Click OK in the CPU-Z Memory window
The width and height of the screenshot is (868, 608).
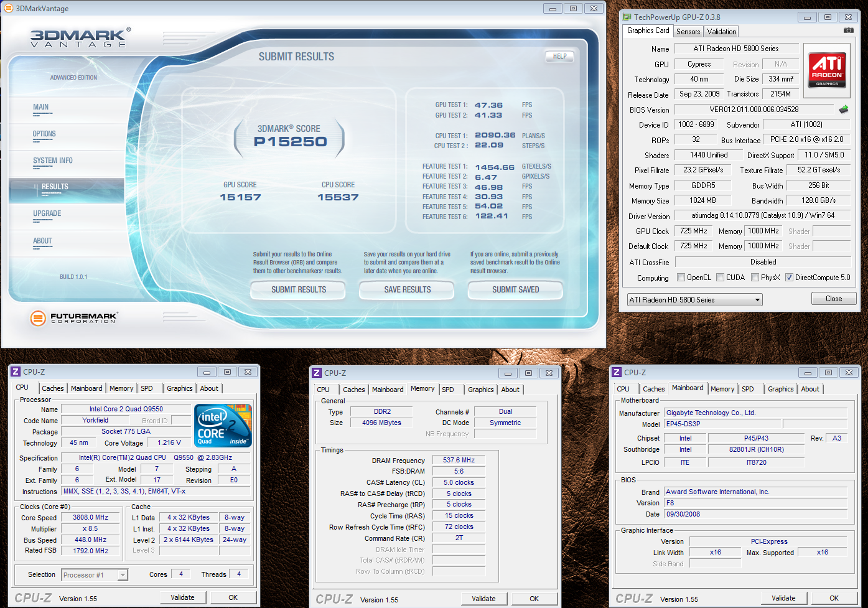tap(534, 599)
